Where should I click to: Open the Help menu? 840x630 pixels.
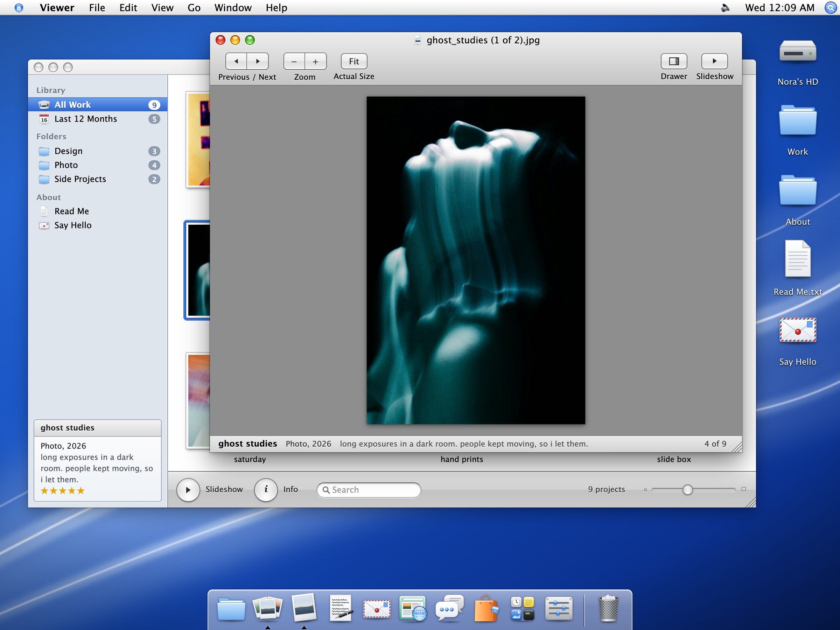[276, 8]
